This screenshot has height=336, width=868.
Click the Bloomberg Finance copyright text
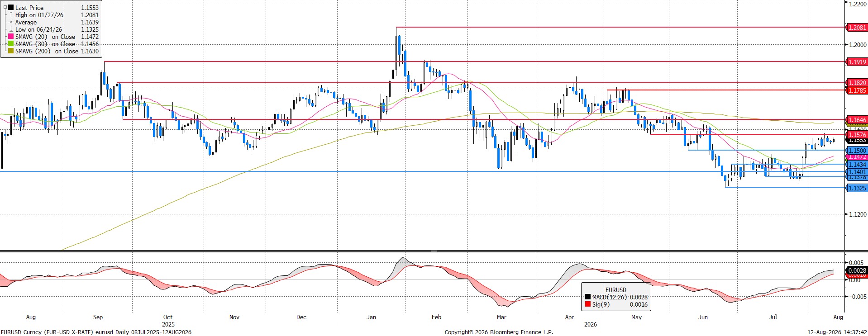coord(499,332)
